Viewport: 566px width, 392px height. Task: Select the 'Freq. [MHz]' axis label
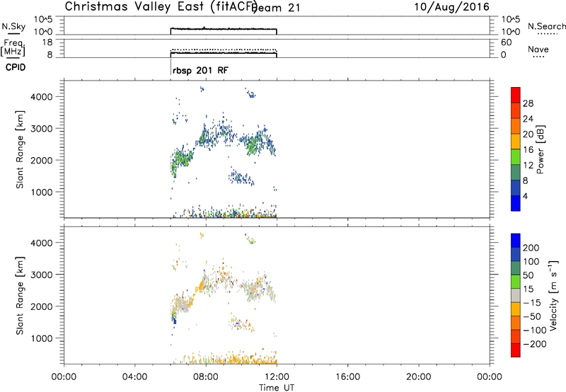[13, 47]
